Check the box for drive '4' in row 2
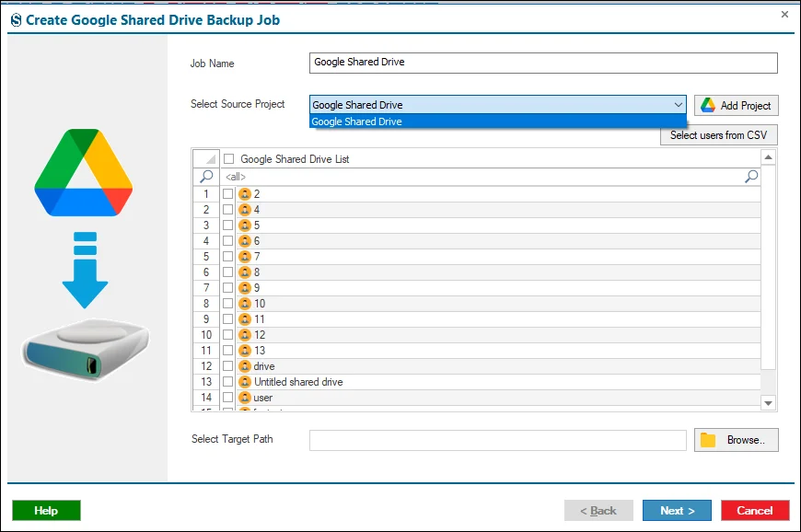 click(227, 210)
